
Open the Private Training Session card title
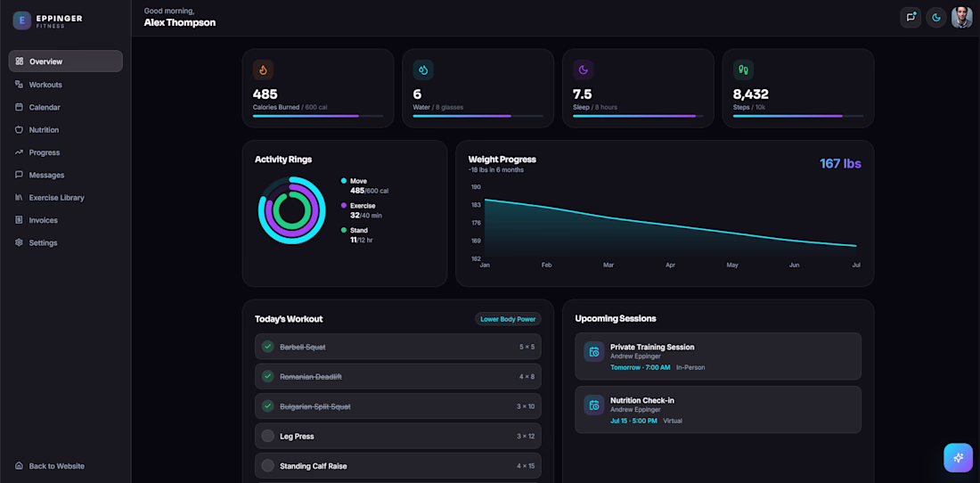[652, 347]
